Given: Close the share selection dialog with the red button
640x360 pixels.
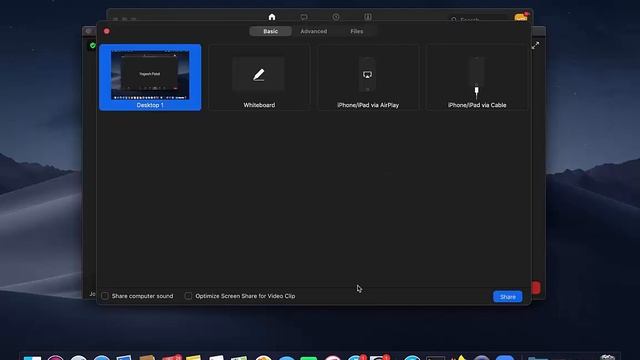Looking at the screenshot, I should click(107, 31).
